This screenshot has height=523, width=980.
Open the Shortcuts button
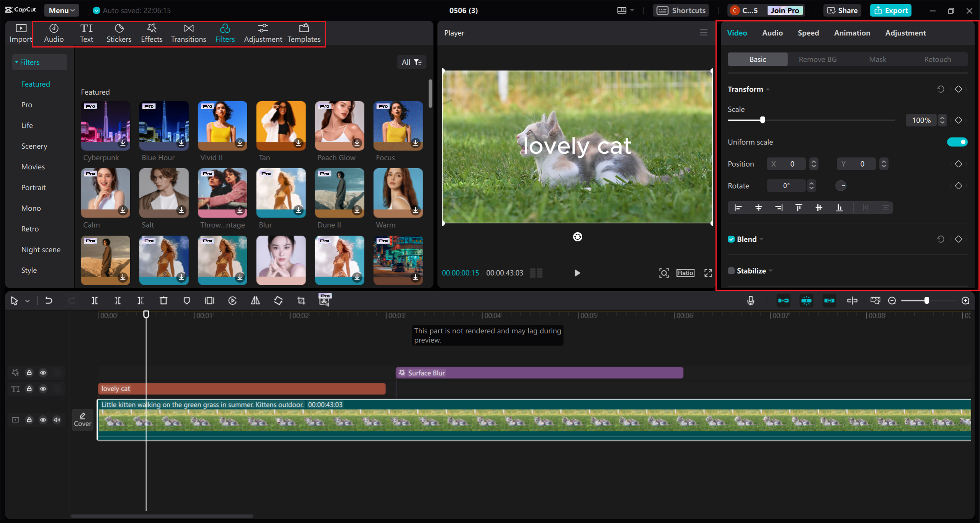681,10
